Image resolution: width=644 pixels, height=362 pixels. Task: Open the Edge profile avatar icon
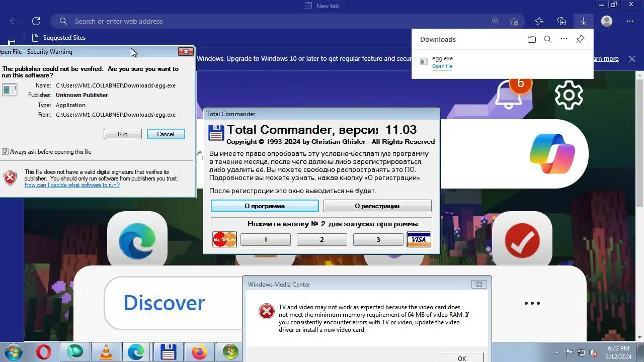point(607,21)
